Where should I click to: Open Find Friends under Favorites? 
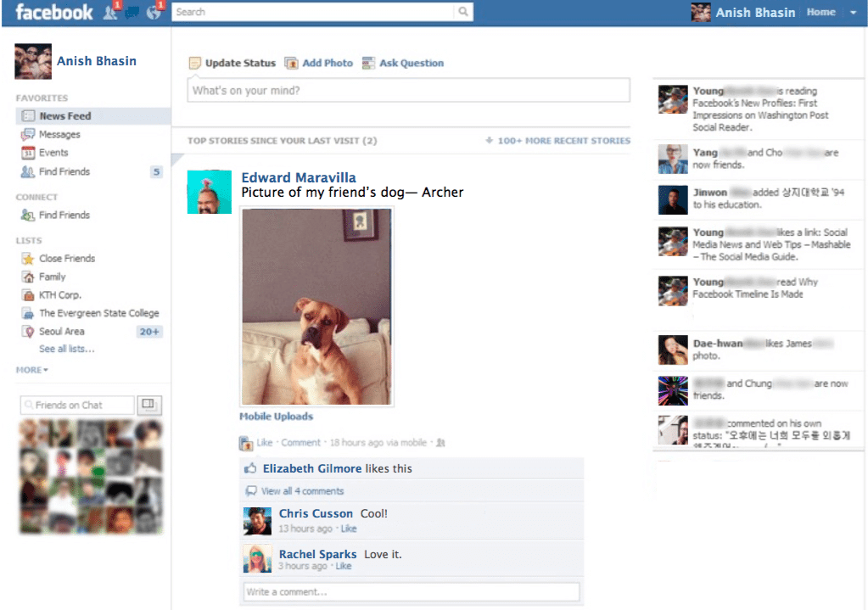coord(64,171)
